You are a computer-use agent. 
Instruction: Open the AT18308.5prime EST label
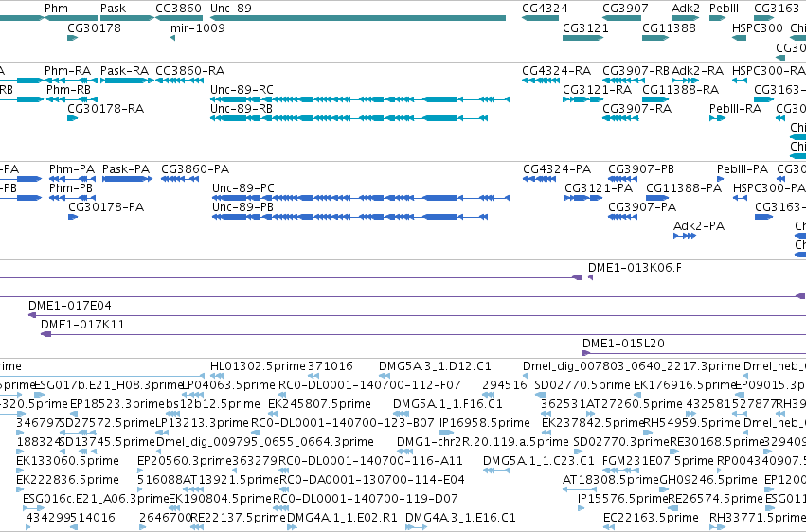(611, 480)
